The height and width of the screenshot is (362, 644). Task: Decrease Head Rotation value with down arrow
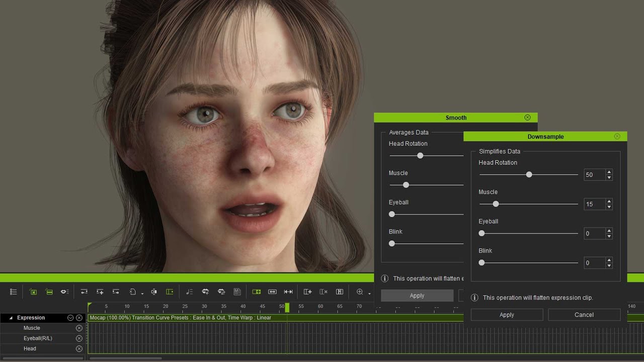click(609, 177)
